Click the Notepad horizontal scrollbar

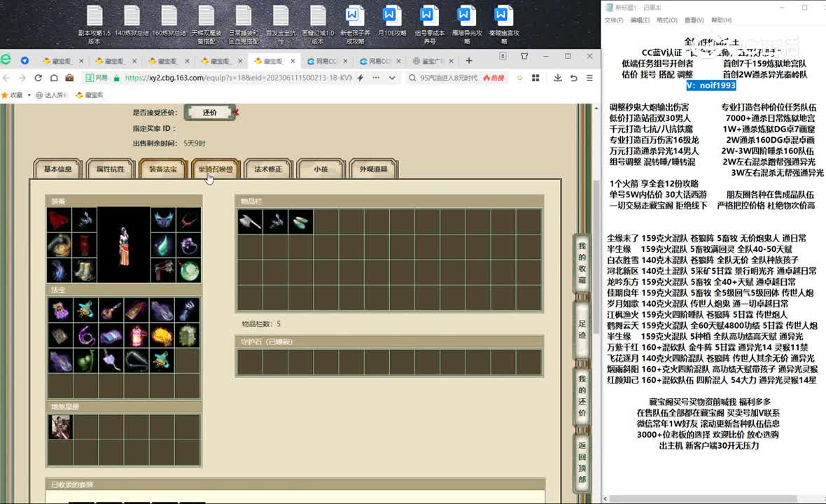(x=703, y=498)
